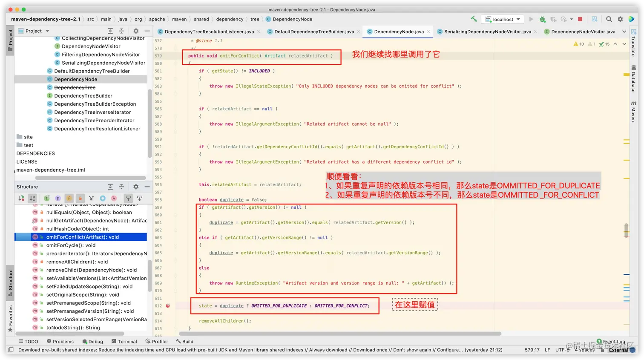Toggle Show non-public lock icon
Viewport: 644px width, 360px height.
(x=80, y=198)
